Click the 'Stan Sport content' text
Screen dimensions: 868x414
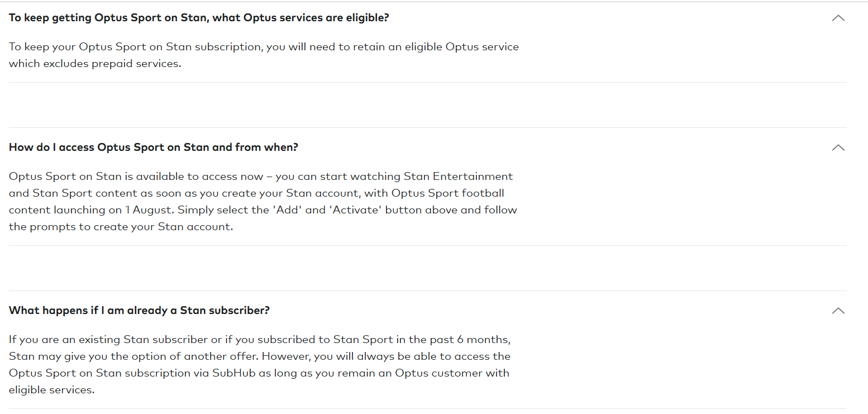pyautogui.click(x=79, y=193)
